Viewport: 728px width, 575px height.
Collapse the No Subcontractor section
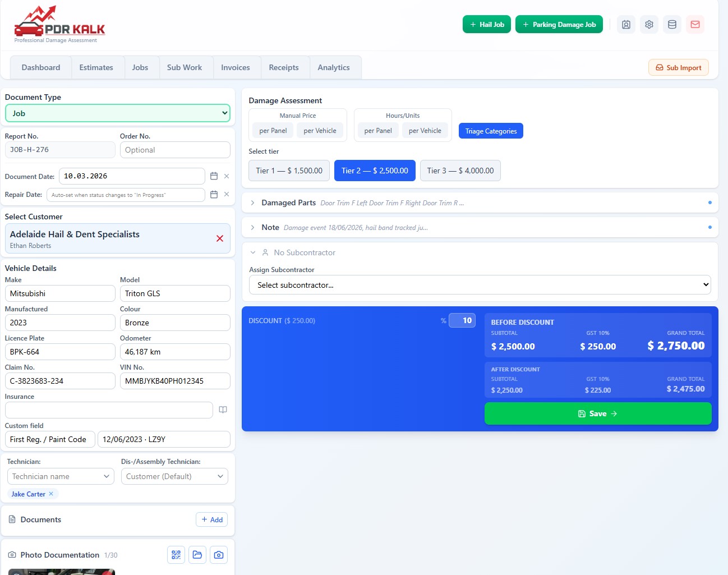coord(253,252)
